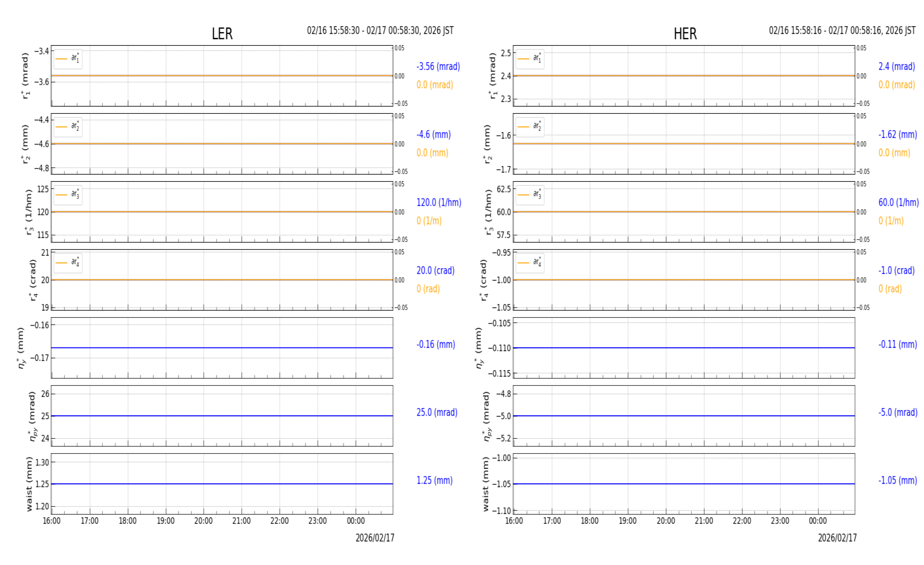This screenshot has height=565, width=924.
Task: Click the 2026/02/17 date under the LER plots
Action: (x=375, y=538)
